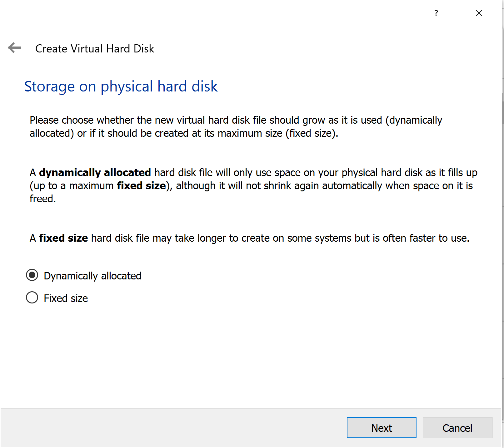504x448 pixels.
Task: Close the Create Virtual Hard Disk dialog
Action: [479, 13]
